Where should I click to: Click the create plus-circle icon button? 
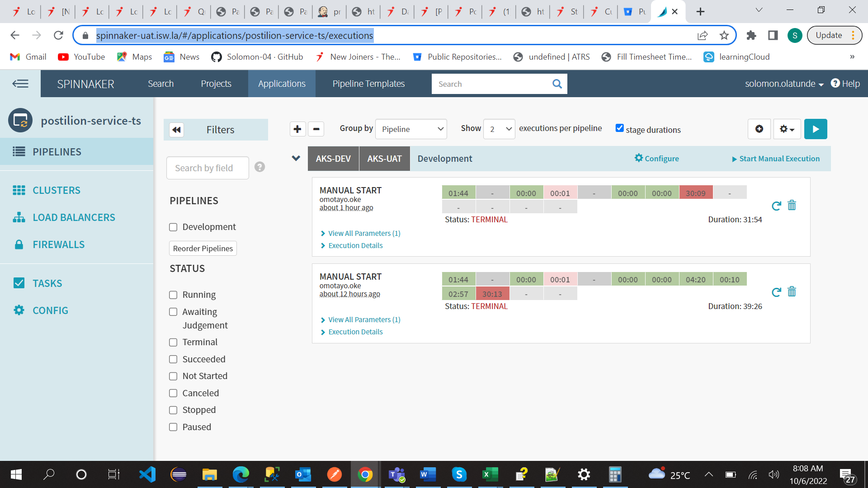click(x=759, y=129)
